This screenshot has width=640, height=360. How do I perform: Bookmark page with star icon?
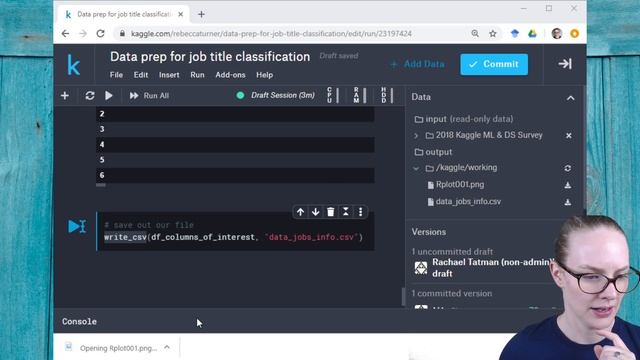tap(493, 33)
